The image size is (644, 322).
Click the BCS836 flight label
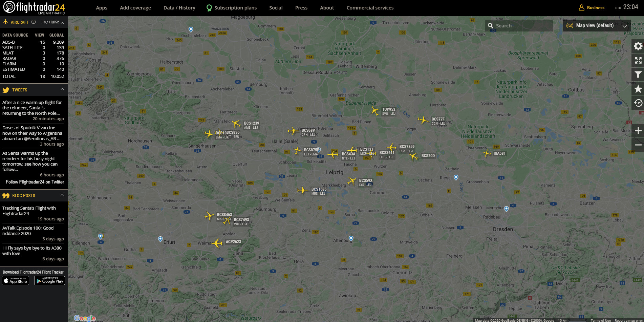(233, 134)
